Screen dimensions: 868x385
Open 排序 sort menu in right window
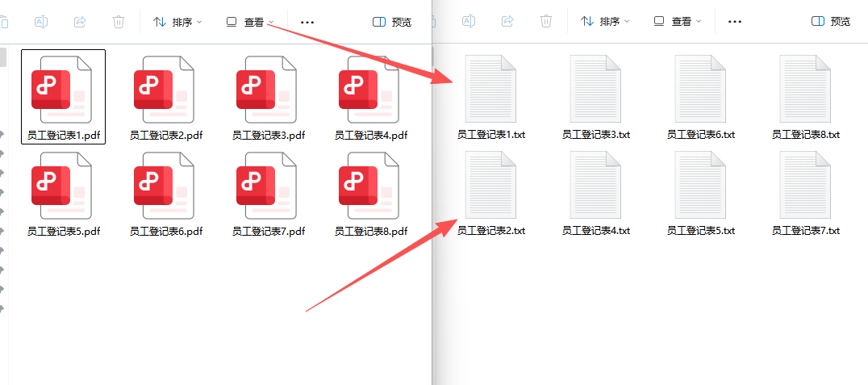click(605, 22)
